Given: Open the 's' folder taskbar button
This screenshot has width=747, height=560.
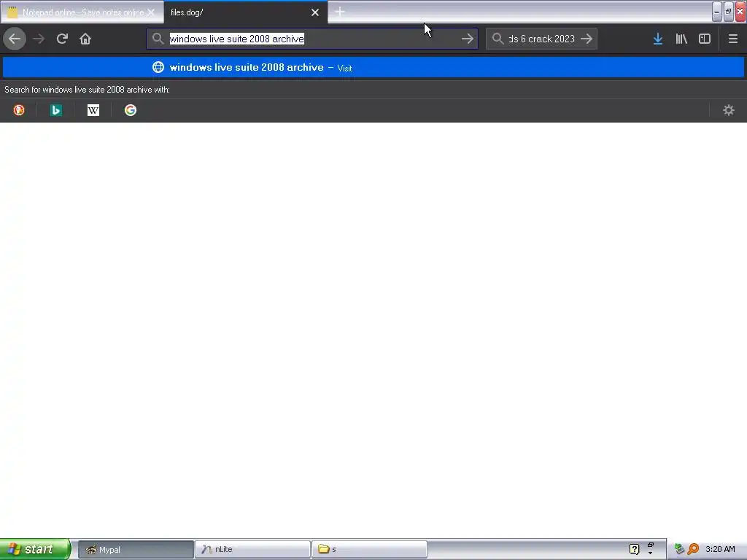Looking at the screenshot, I should pyautogui.click(x=369, y=549).
